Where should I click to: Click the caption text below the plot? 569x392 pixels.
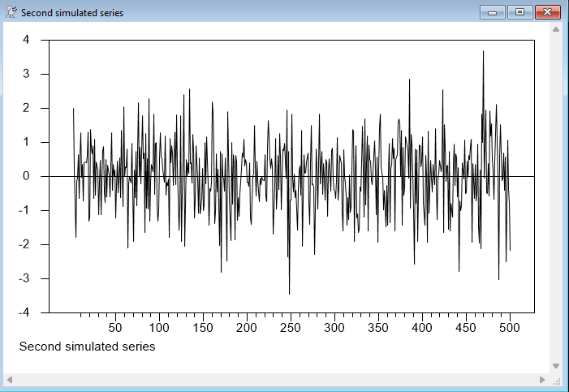(x=87, y=347)
